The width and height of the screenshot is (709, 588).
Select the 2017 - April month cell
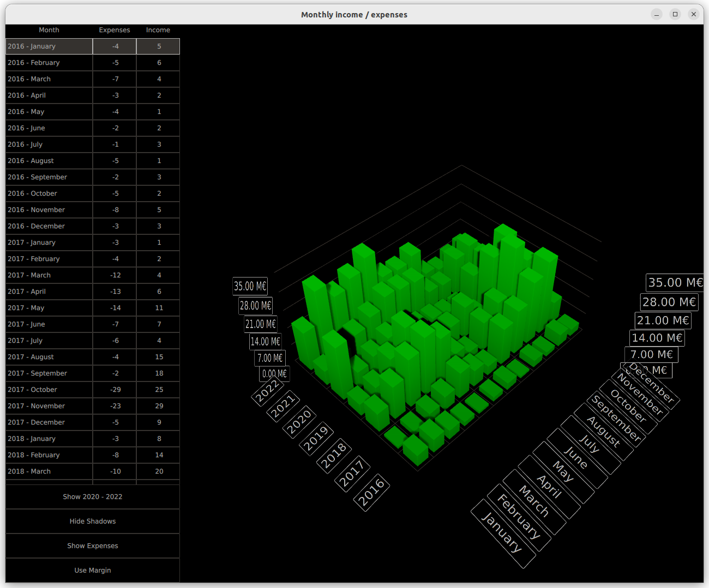(x=49, y=292)
